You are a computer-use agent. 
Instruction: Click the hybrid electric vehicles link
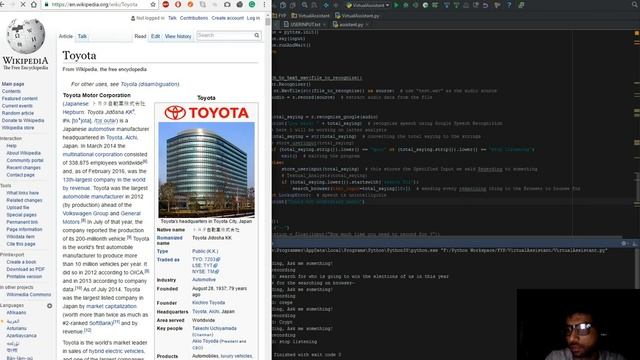coord(116,351)
